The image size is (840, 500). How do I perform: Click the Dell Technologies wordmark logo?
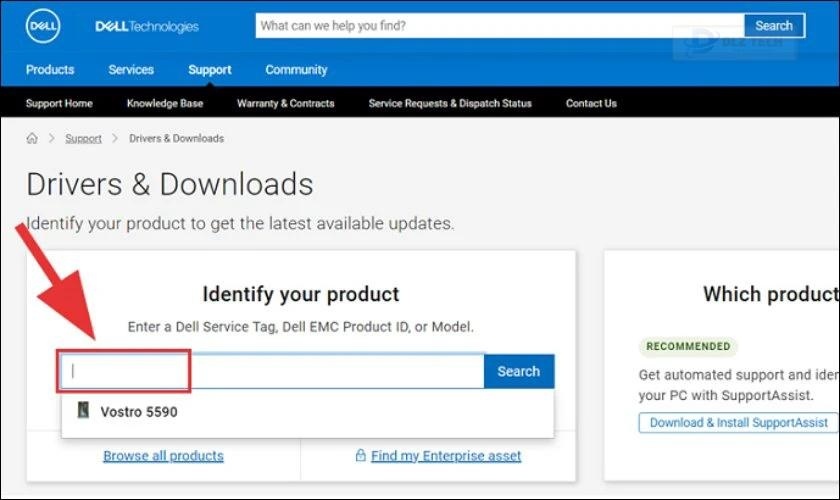point(146,26)
